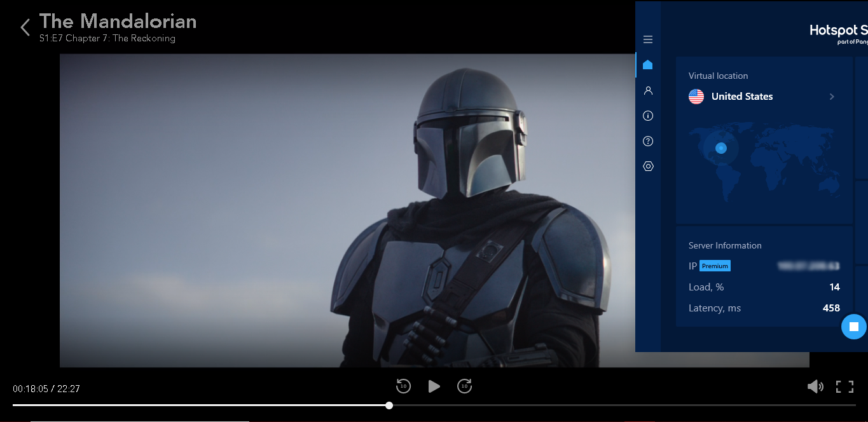Go back using the arrow beside The Mandalorian
868x422 pixels.
point(25,27)
